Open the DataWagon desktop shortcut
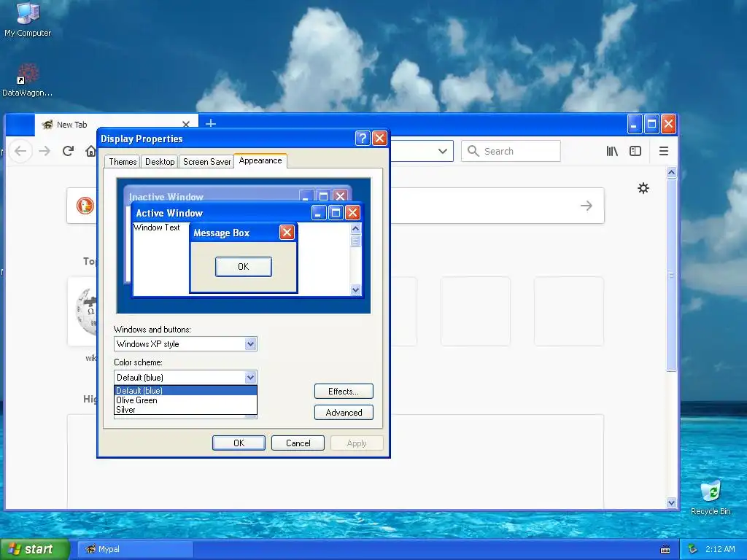747x560 pixels. coord(28,80)
